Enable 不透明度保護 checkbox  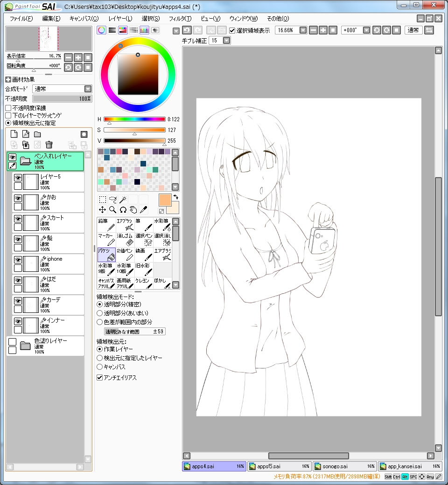tap(8, 108)
